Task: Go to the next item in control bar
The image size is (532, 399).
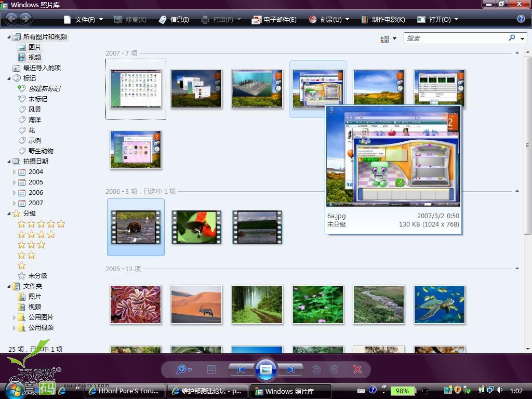Action: (290, 369)
